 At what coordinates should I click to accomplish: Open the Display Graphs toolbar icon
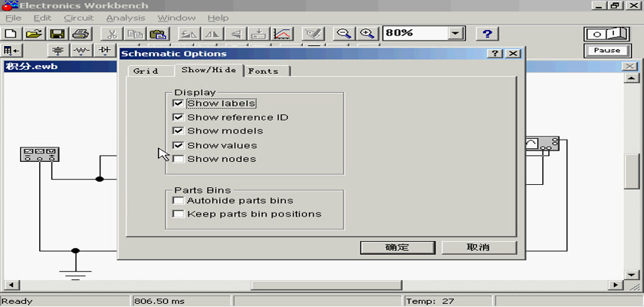pos(282,34)
